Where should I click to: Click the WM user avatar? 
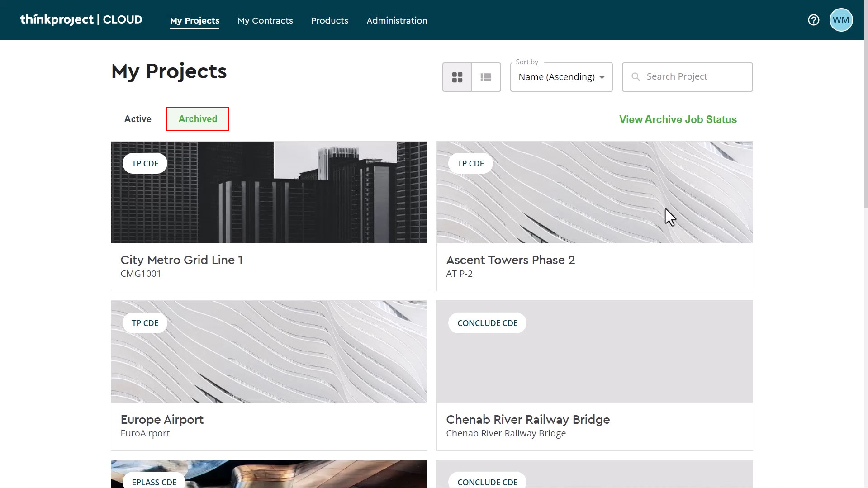pos(841,20)
